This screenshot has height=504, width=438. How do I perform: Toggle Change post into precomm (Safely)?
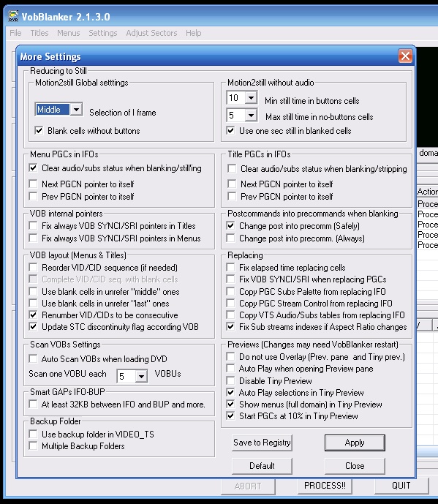tap(230, 225)
